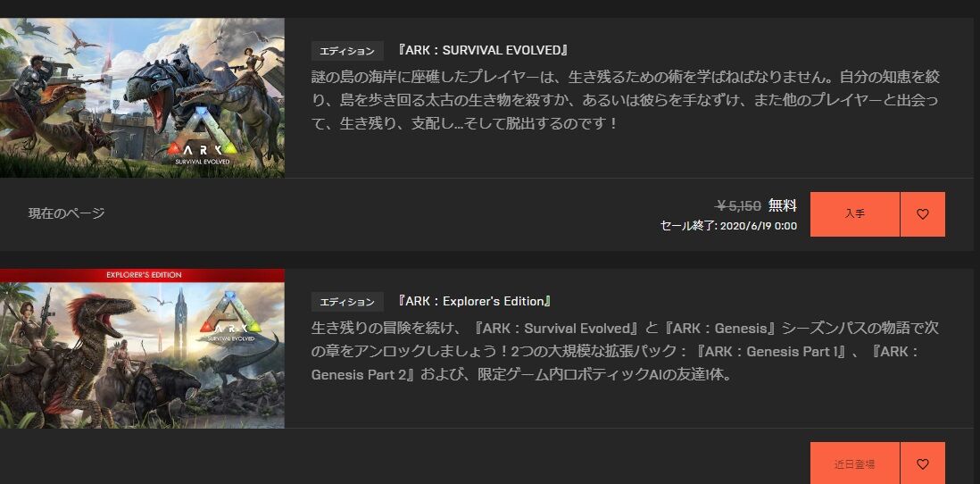Click the 現在のページ label

tap(66, 213)
